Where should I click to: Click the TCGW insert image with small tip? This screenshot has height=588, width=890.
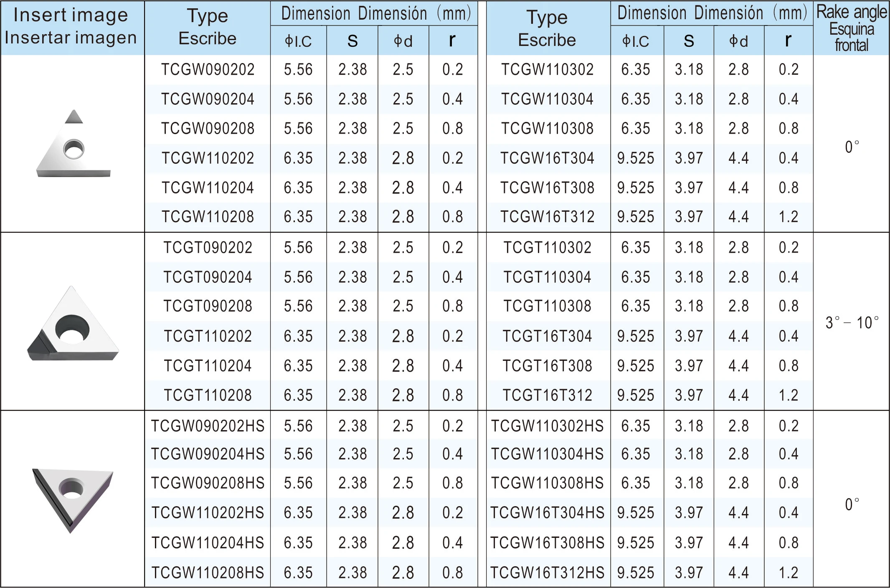74,144
